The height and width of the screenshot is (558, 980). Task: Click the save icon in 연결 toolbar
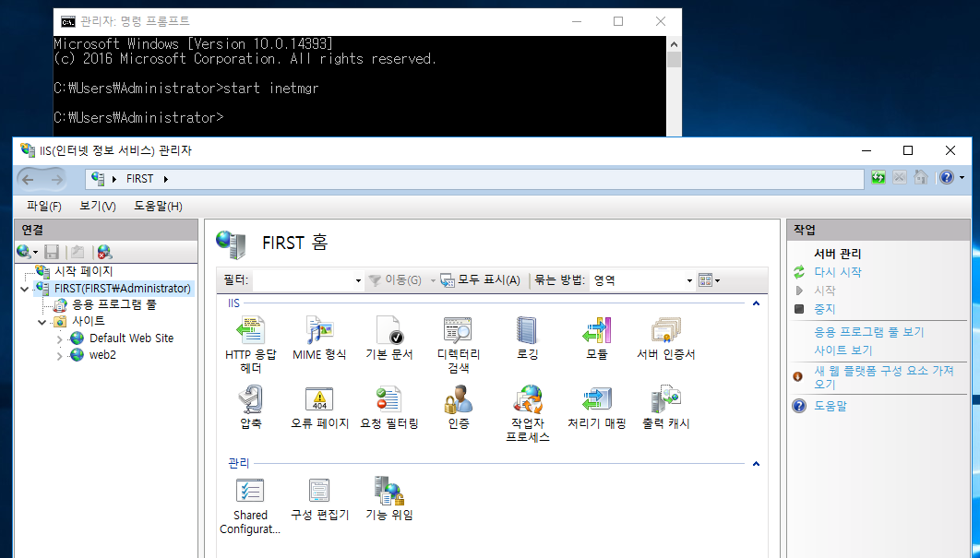coord(52,252)
